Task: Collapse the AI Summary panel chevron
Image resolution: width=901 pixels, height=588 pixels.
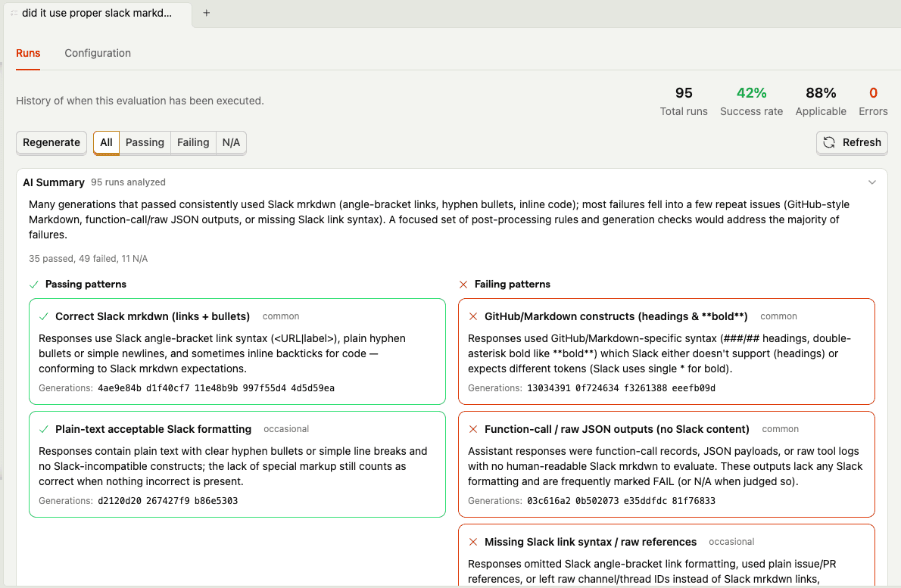Action: click(x=871, y=182)
